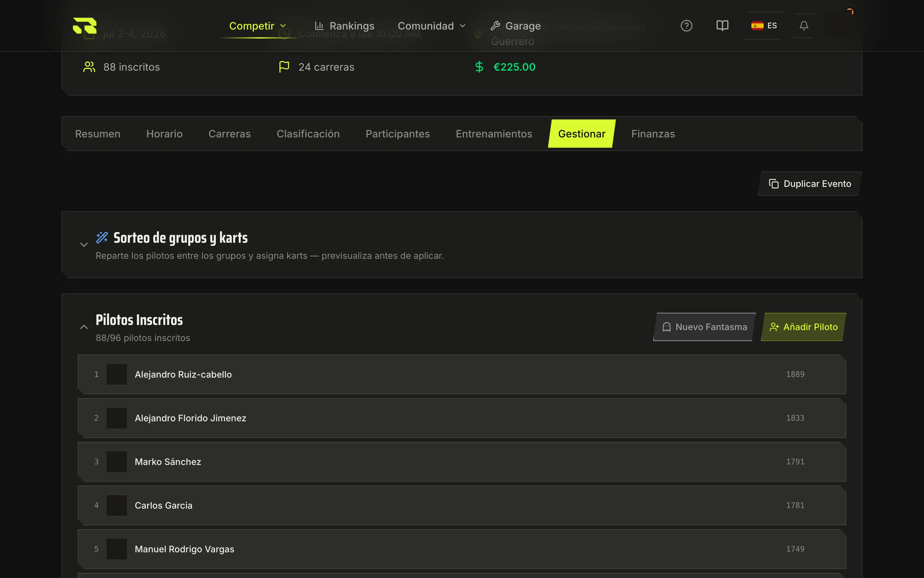The image size is (924, 578).
Task: Click the Pilotos Inscritos heading
Action: pyautogui.click(x=139, y=320)
